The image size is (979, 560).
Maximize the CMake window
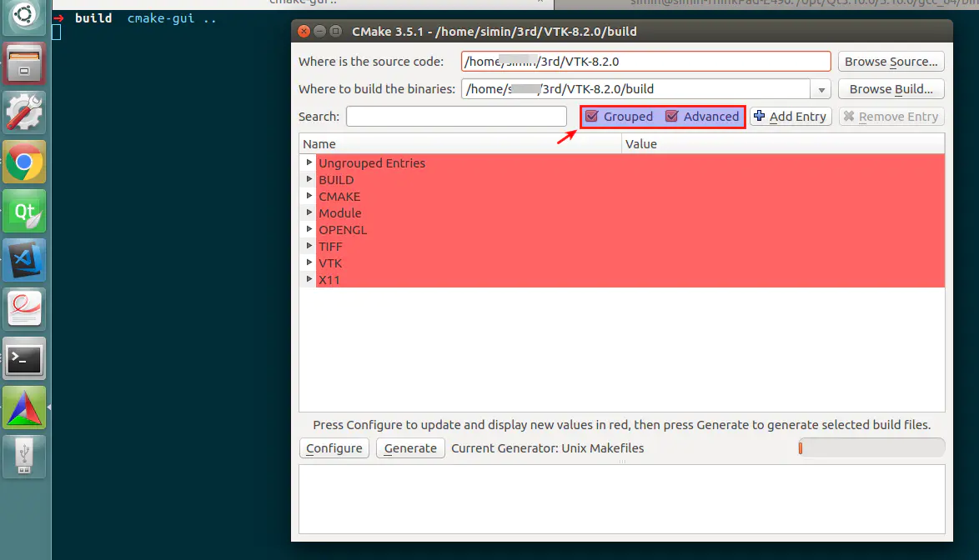click(336, 31)
